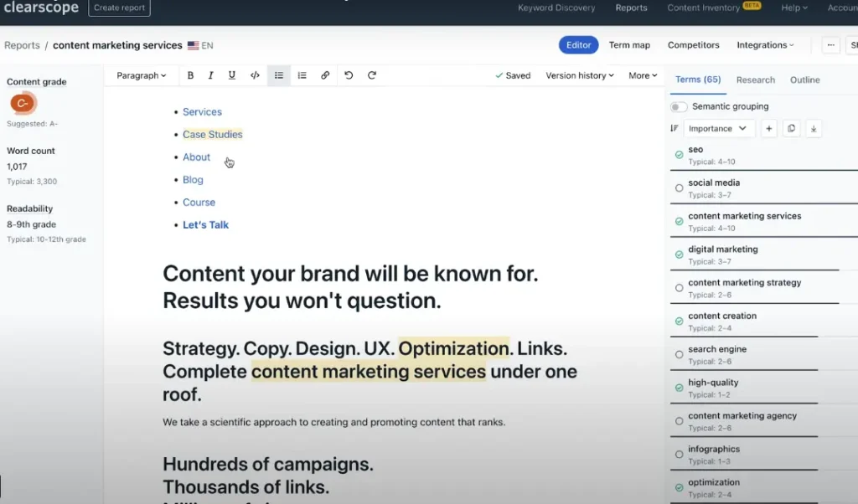Image resolution: width=858 pixels, height=504 pixels.
Task: Click the 8-9th grade readability value
Action: click(x=31, y=224)
